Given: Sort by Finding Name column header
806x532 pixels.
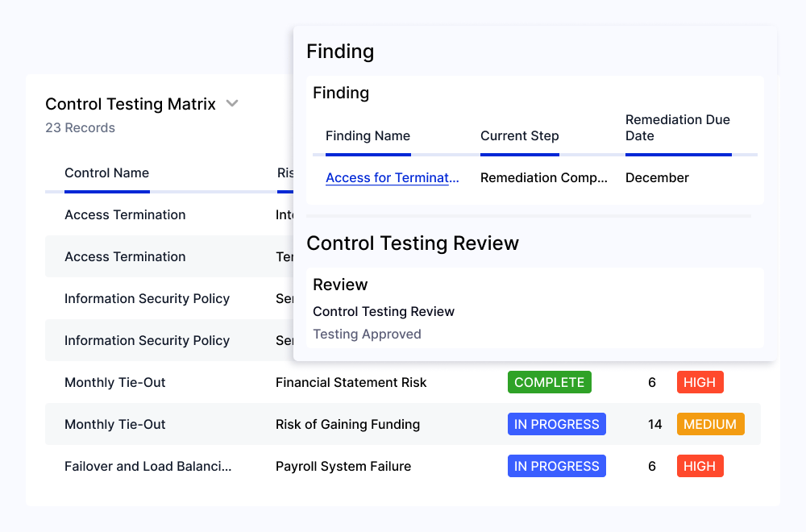Looking at the screenshot, I should coord(368,135).
